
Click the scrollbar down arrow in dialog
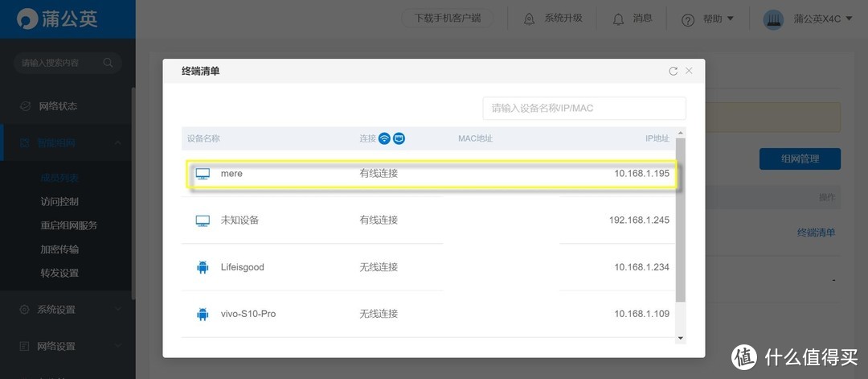click(x=681, y=338)
